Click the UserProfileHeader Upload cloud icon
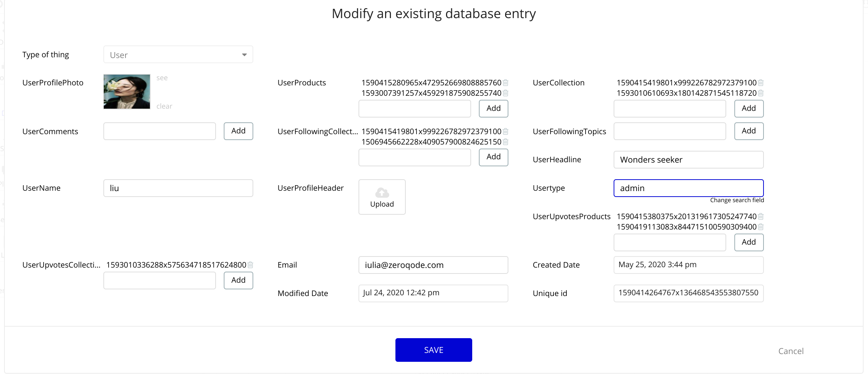This screenshot has height=374, width=868. (382, 193)
